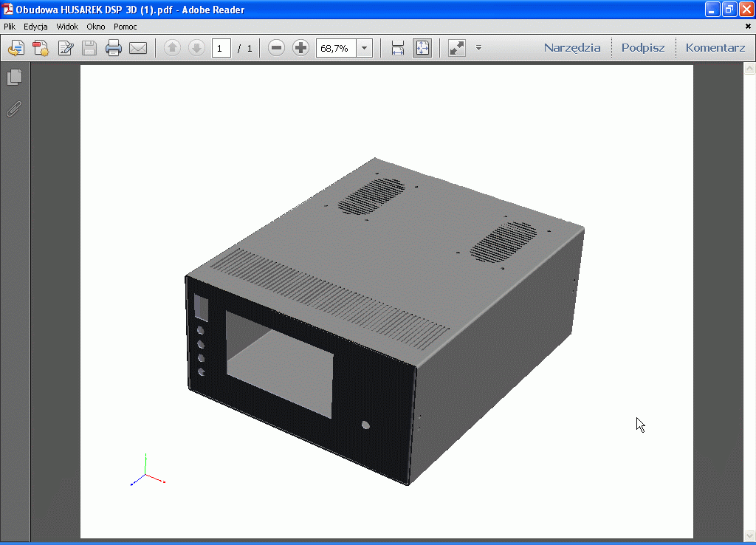Open the Plik menu
This screenshot has width=756, height=545.
pos(10,27)
